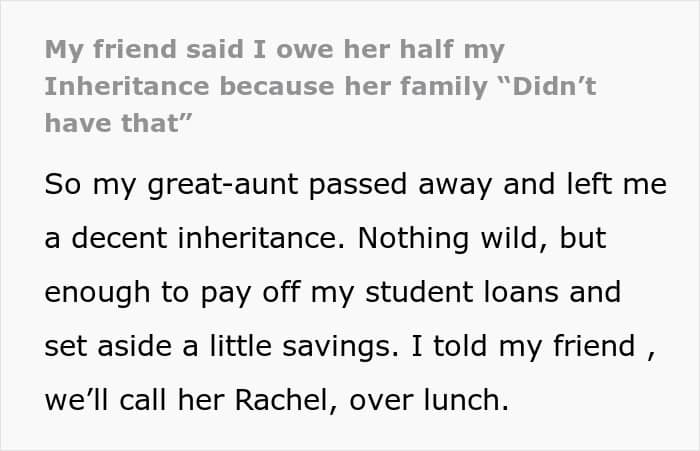
Task: Click "I told my friend" in the body
Action: coord(523,347)
